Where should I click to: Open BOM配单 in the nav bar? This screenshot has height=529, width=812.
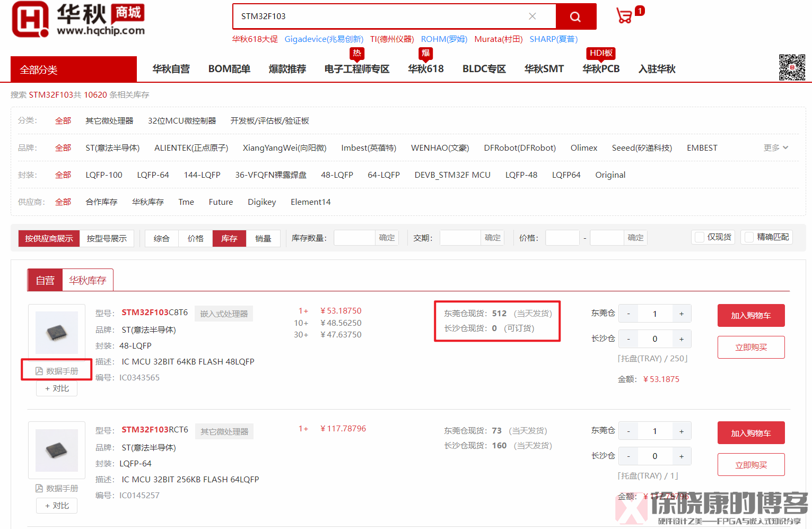[229, 69]
